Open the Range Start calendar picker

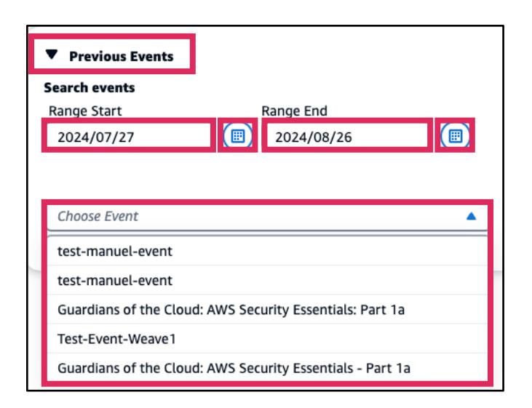tap(238, 136)
